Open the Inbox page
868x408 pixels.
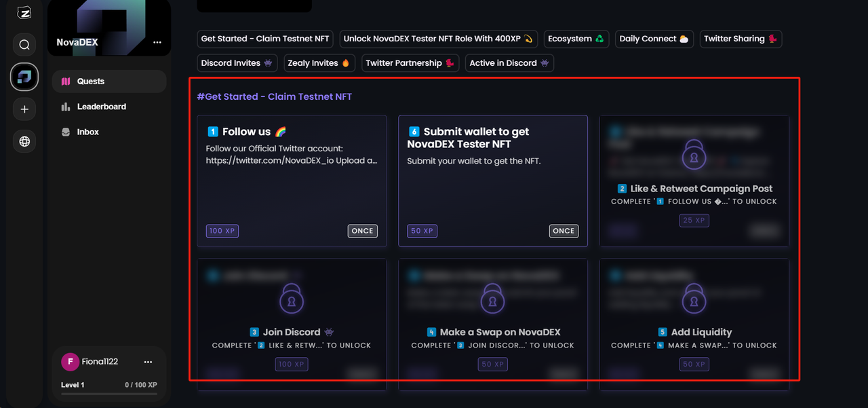point(109,132)
